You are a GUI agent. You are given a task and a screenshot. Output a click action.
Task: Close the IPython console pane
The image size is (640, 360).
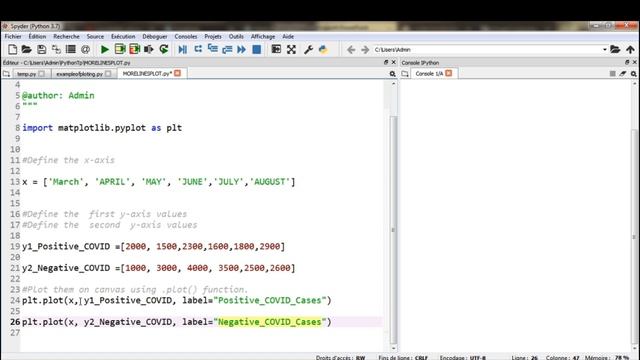[635, 62]
